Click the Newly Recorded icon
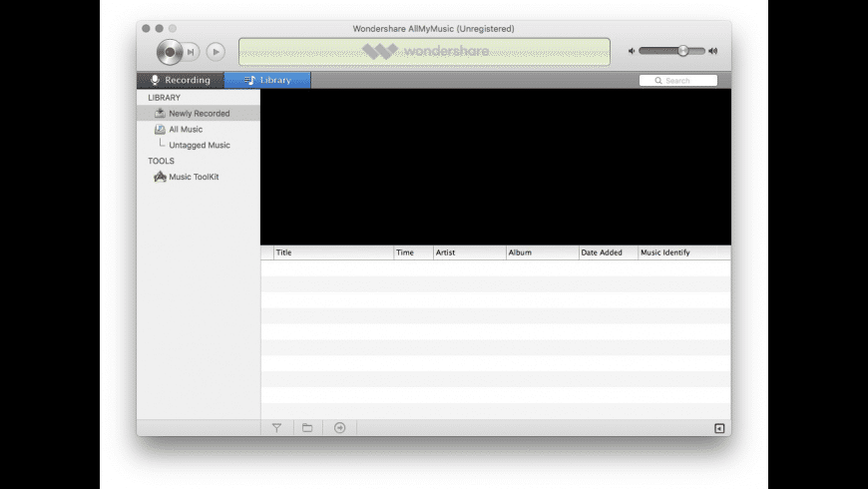Screen dimensions: 868x489 click(160, 113)
